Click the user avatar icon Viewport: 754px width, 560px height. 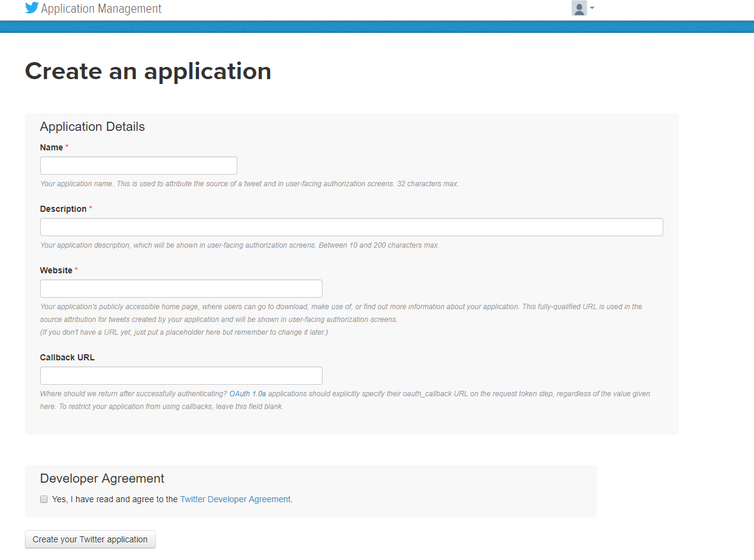(x=579, y=9)
